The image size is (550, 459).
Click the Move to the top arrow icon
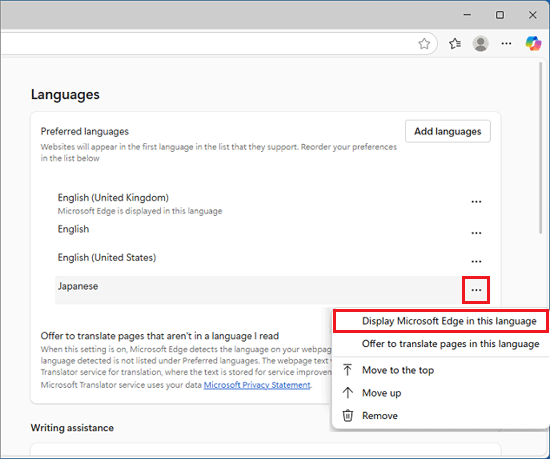[347, 370]
